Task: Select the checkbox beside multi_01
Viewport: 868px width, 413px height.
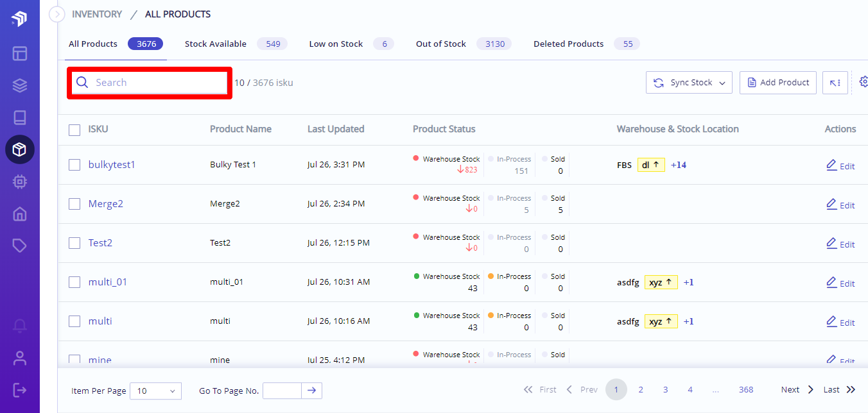Action: coord(74,282)
